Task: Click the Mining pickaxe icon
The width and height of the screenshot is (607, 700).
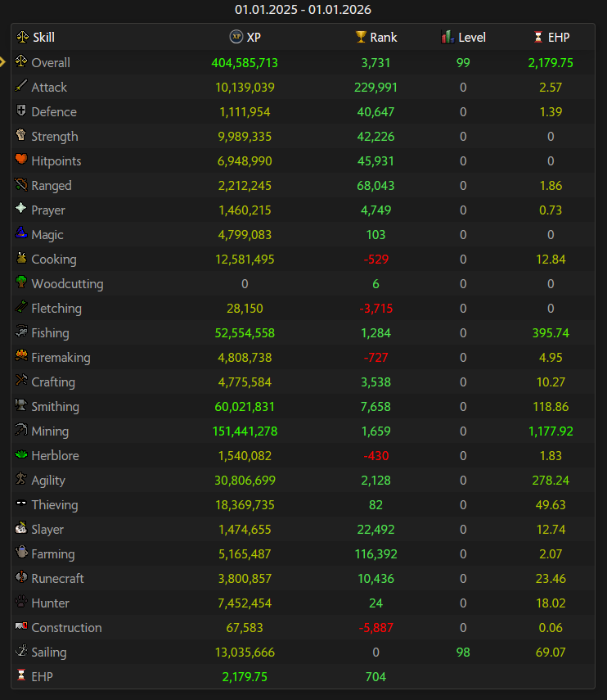Action: [x=21, y=429]
